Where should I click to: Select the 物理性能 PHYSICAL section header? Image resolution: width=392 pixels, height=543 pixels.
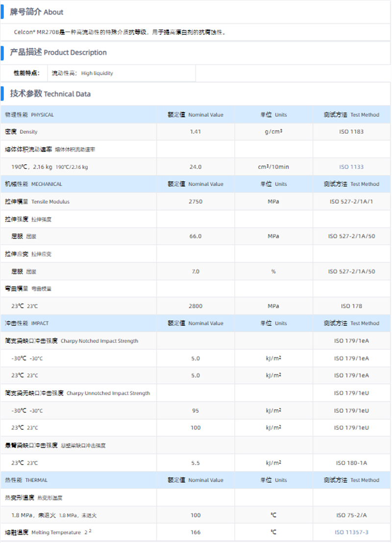(29, 115)
